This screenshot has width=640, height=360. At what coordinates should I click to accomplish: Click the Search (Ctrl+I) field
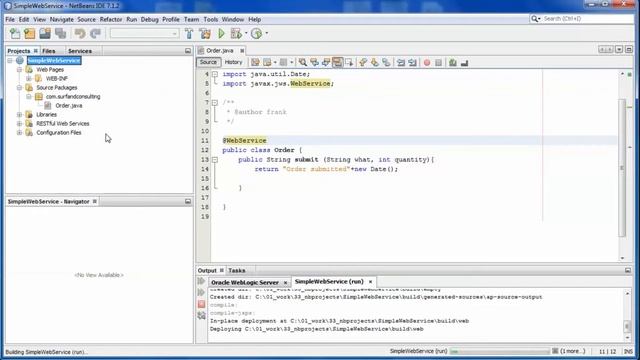582,19
